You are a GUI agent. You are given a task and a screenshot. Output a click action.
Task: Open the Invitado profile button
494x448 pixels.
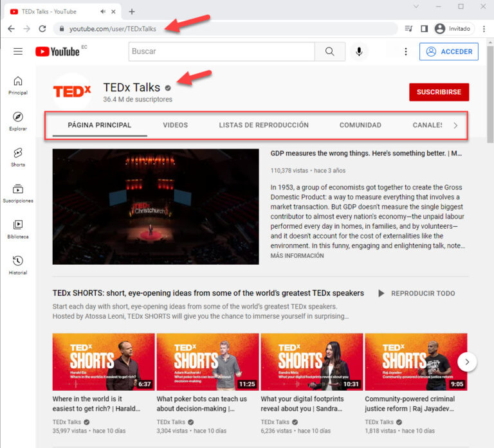(x=454, y=29)
